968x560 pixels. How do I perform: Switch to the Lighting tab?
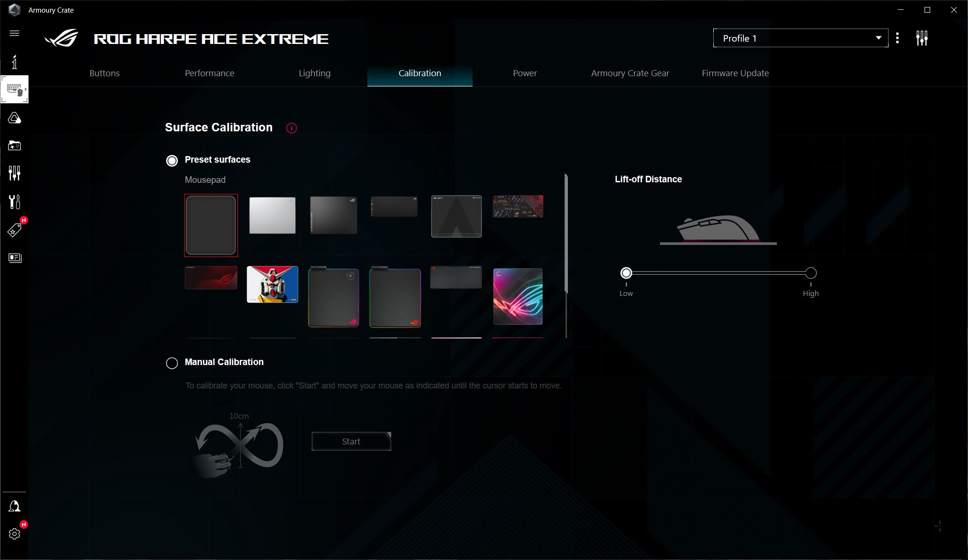point(315,73)
